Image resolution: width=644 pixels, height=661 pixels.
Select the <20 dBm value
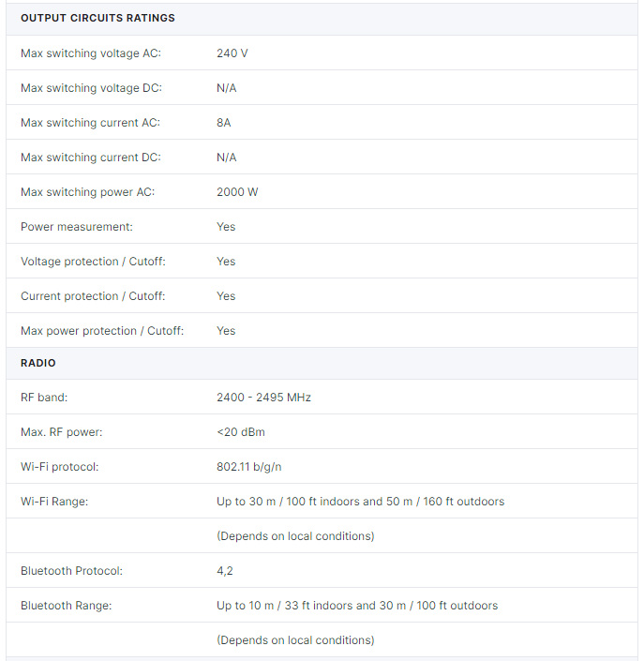coord(241,432)
